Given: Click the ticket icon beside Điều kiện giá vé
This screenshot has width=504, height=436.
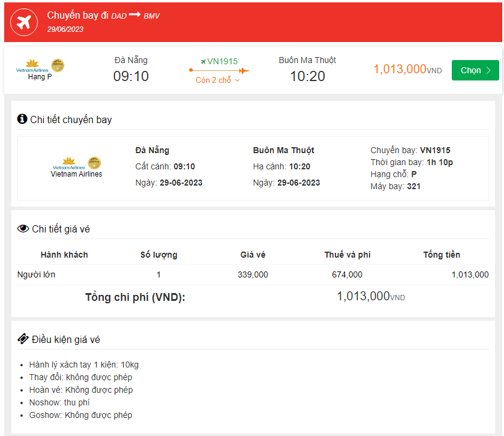Looking at the screenshot, I should [x=23, y=339].
